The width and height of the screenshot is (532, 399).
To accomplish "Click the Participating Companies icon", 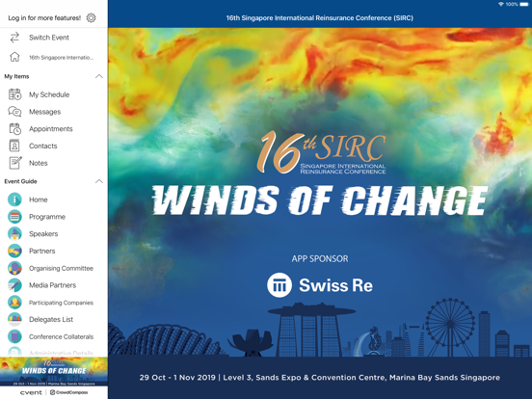I will click(14, 303).
